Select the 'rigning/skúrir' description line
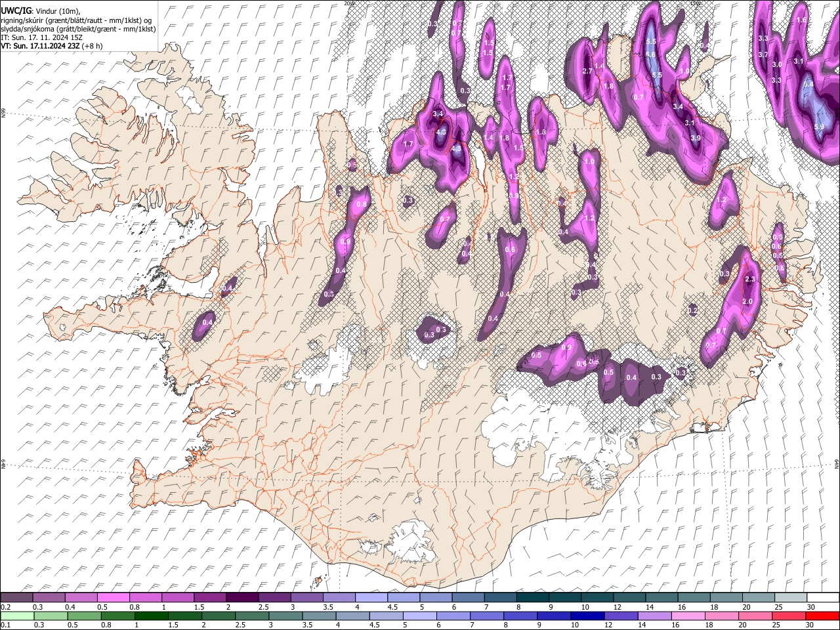 (77, 20)
